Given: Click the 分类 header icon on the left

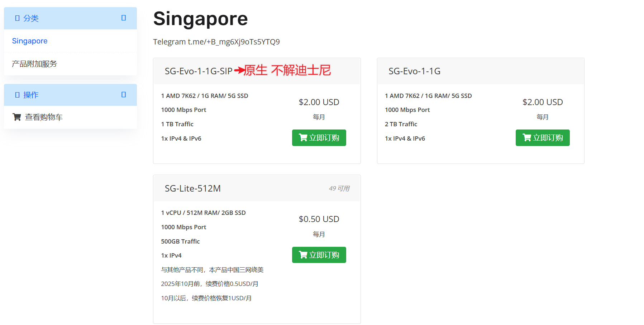Looking at the screenshot, I should 17,18.
